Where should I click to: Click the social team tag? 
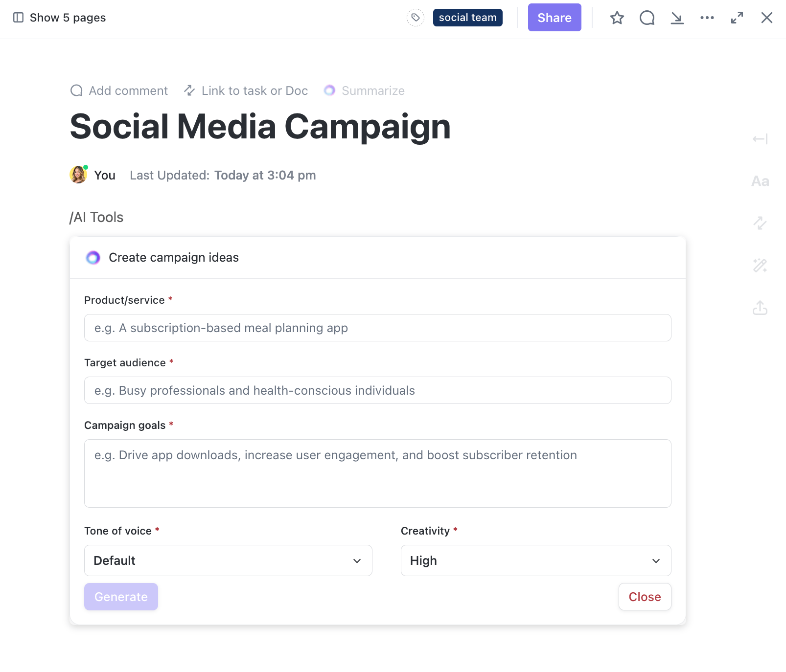(467, 18)
